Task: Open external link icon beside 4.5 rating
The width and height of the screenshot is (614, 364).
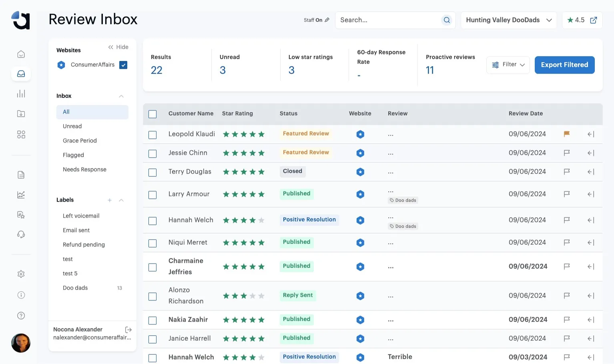Action: pyautogui.click(x=594, y=20)
